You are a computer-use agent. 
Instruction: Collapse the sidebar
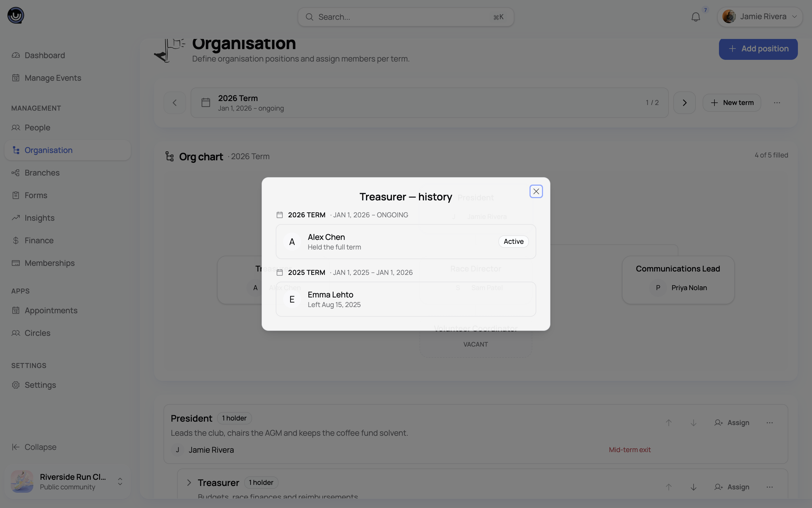tap(67, 447)
